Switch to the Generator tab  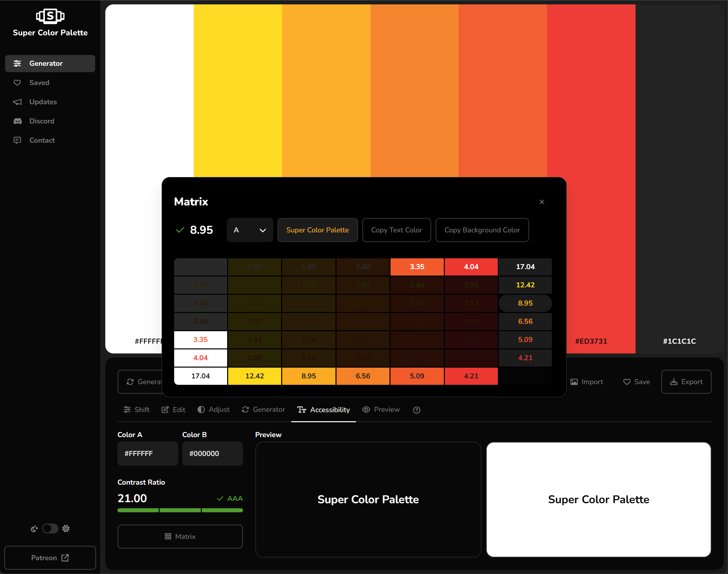pyautogui.click(x=263, y=410)
